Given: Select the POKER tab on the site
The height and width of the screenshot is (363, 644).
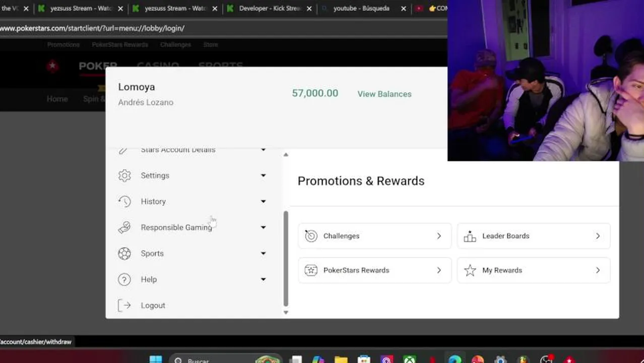Looking at the screenshot, I should click(x=98, y=66).
